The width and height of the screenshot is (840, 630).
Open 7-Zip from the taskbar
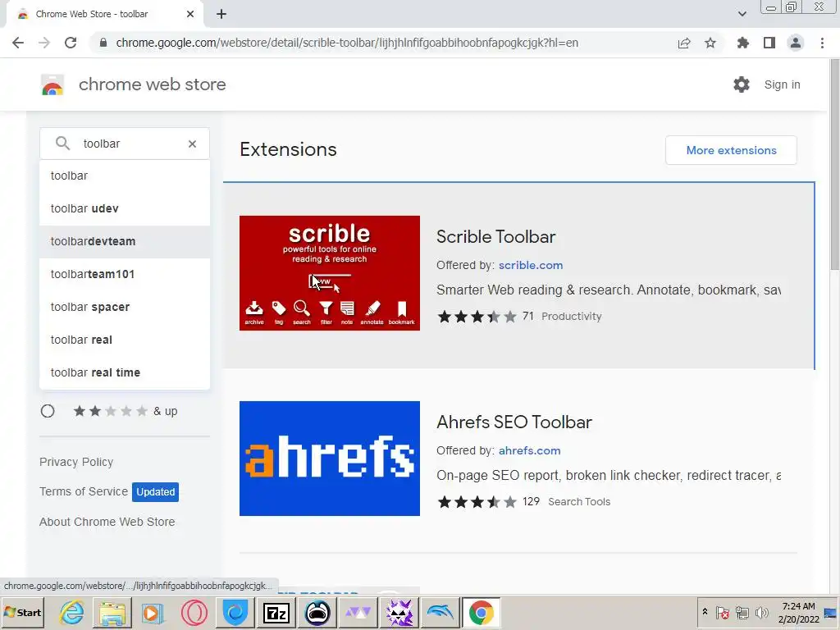(276, 613)
